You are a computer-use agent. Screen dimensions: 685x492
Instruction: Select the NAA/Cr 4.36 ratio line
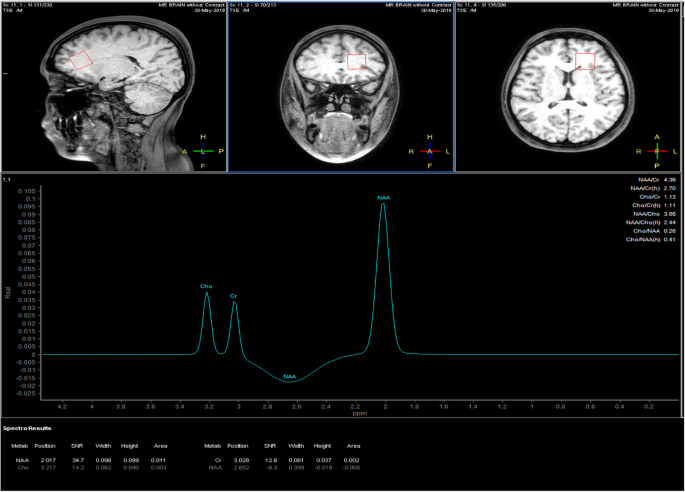657,180
